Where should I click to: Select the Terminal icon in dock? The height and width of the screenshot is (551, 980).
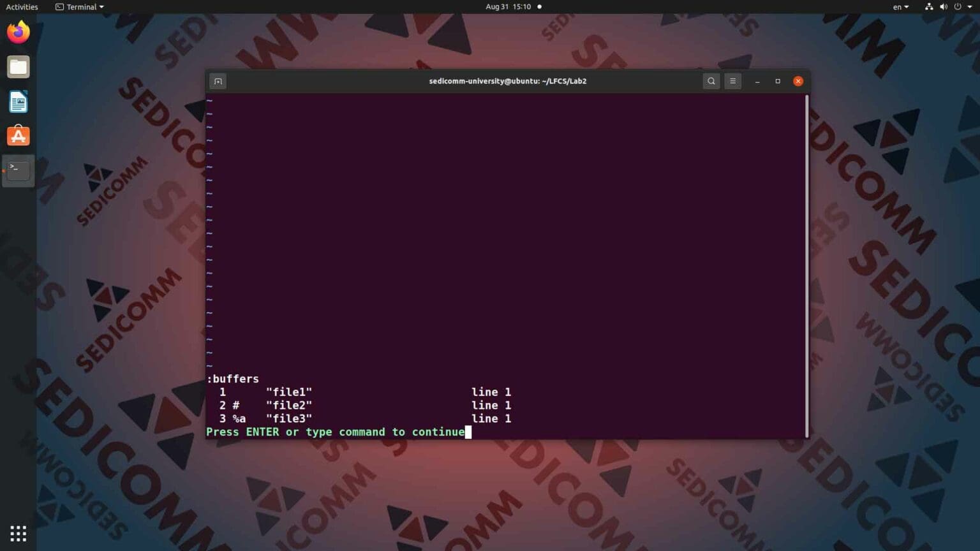(18, 170)
